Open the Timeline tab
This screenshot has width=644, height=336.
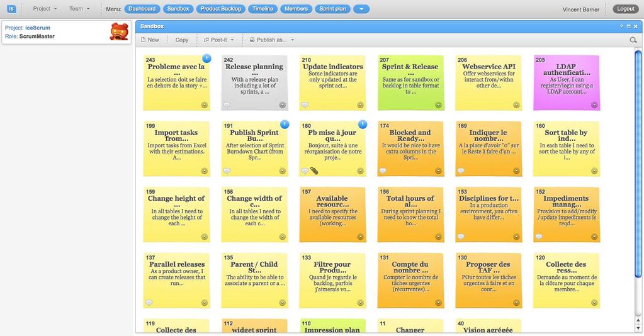(x=263, y=9)
